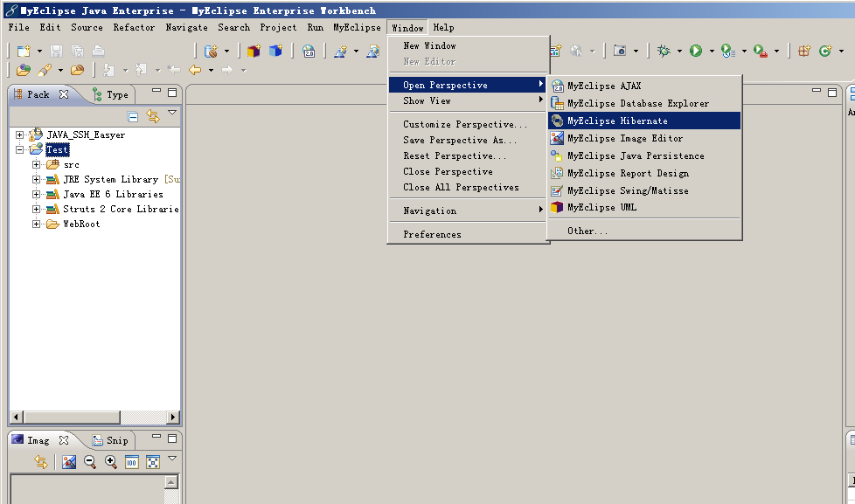Open Package Explorer view menu dropdown arrow
Viewport: 855px width, 504px height.
tap(172, 114)
